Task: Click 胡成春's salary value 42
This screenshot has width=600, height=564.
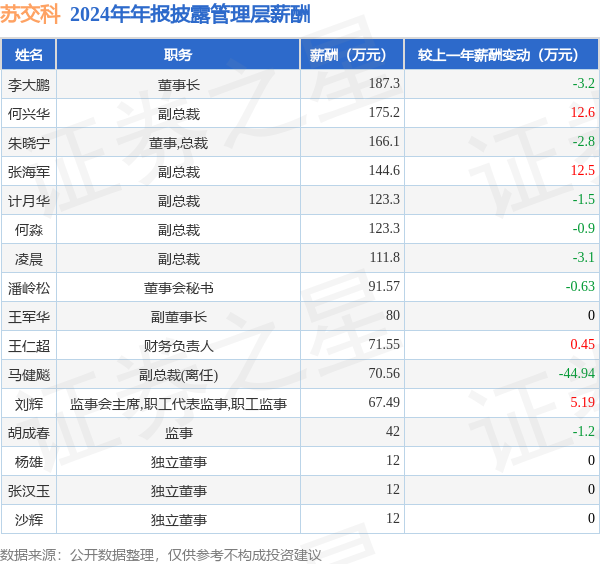Action: [x=393, y=432]
